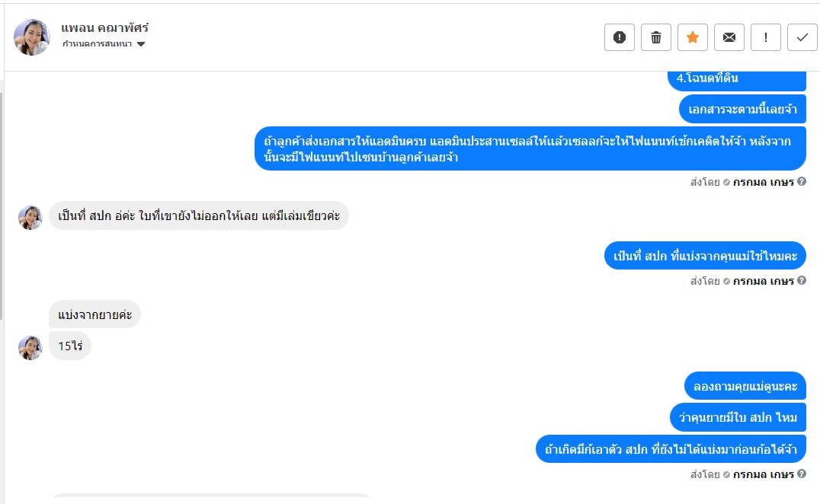Image resolution: width=820 pixels, height=504 pixels.
Task: Click the help icon beside first กรกมล เกษร
Action: coord(801,182)
